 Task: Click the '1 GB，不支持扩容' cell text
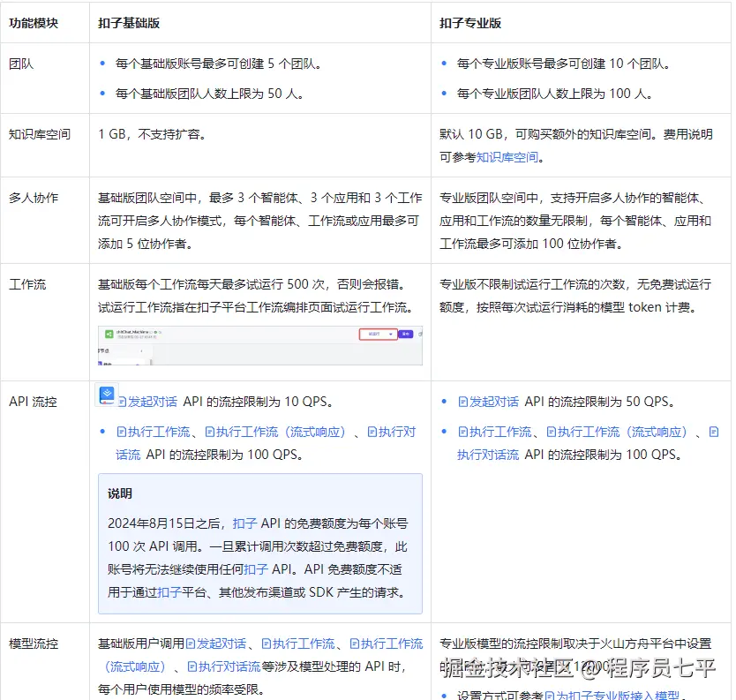tap(152, 134)
